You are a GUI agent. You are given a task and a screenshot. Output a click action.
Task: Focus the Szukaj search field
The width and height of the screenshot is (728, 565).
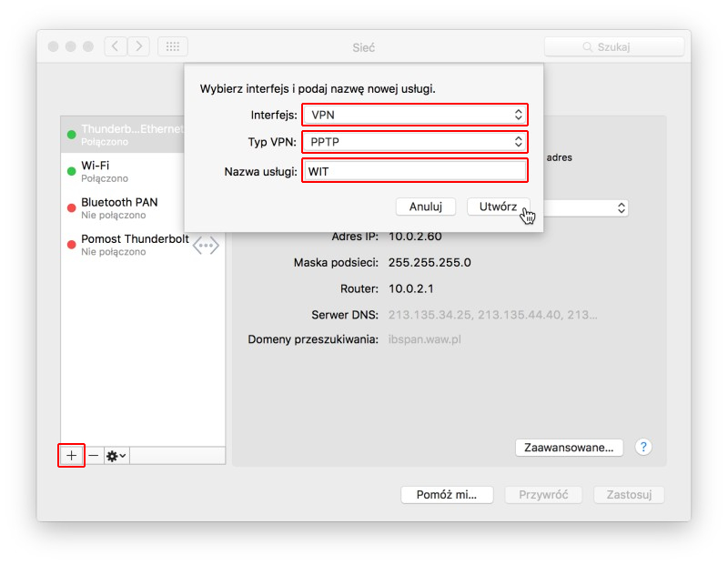point(614,46)
